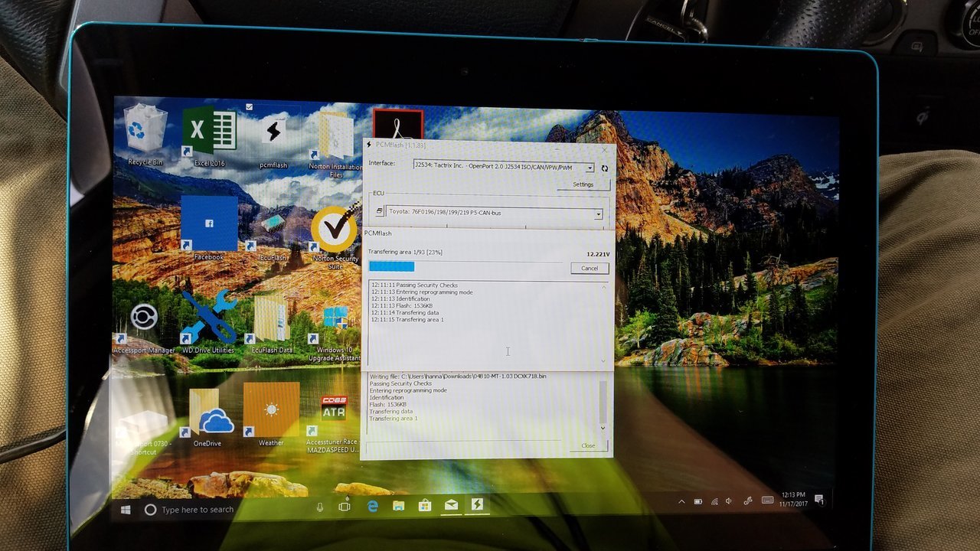Select log line '12:11:15 Transfering area 1'

(x=407, y=319)
